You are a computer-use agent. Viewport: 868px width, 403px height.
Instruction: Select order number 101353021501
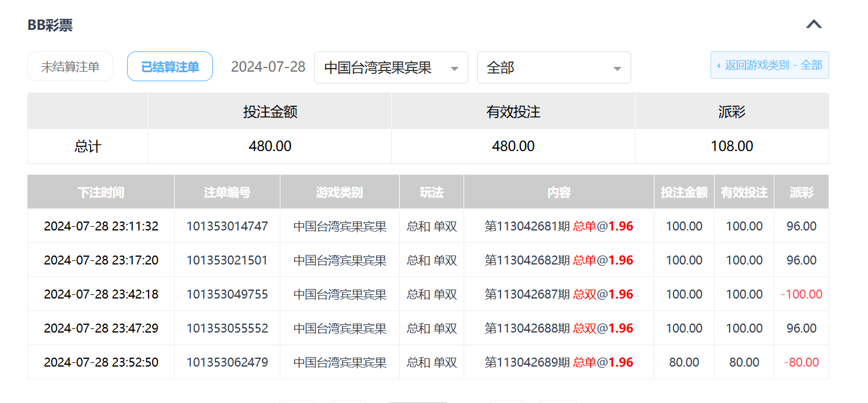tap(227, 260)
